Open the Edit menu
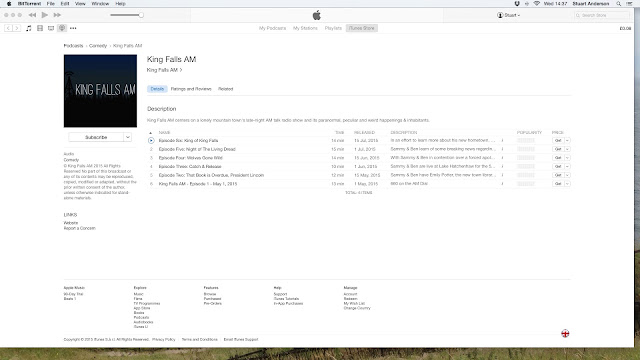640x360 pixels. (65, 4)
